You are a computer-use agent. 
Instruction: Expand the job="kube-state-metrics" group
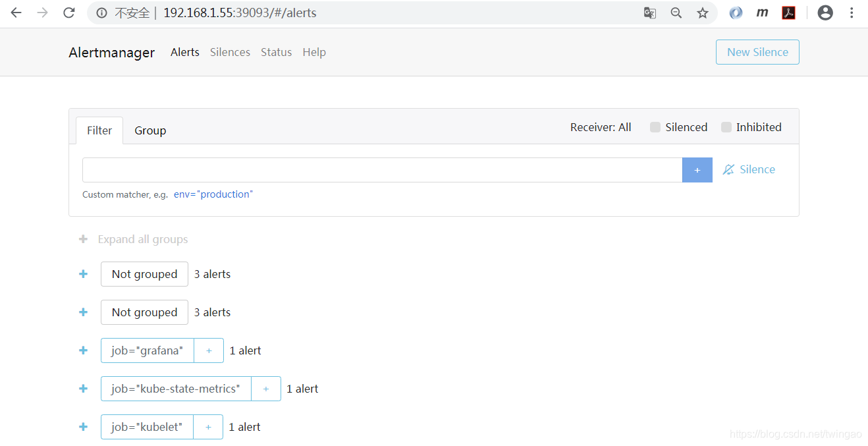click(83, 389)
